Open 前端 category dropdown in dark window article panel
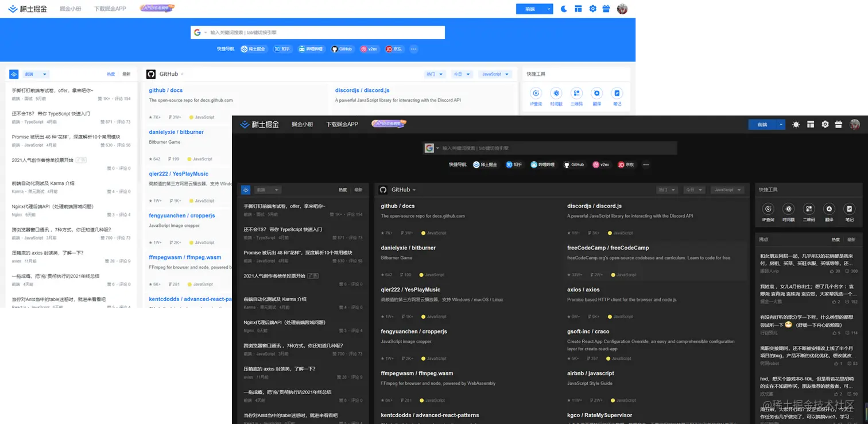 pos(268,190)
